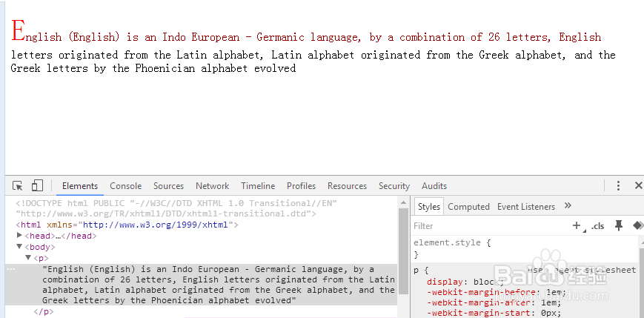
Task: Toggle element state pin icon
Action: [619, 225]
